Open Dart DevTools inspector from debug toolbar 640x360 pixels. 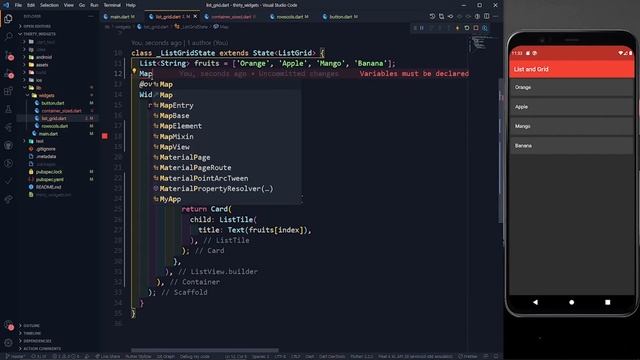485,28
